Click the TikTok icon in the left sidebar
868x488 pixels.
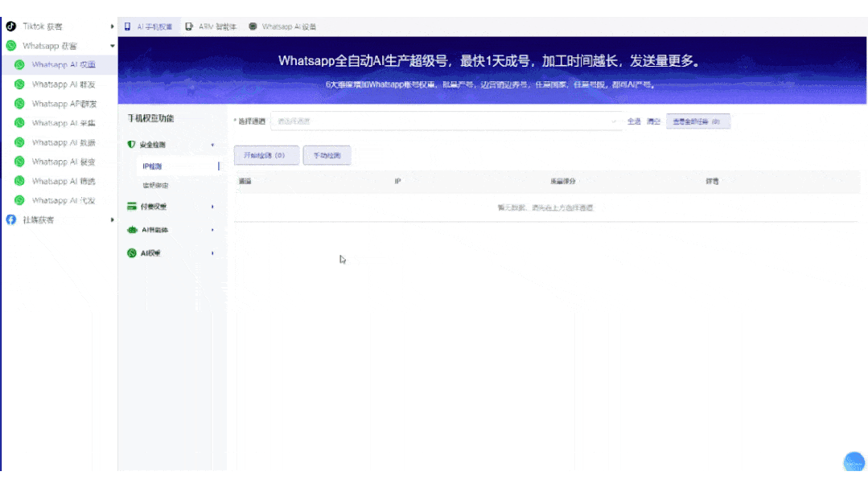(10, 25)
